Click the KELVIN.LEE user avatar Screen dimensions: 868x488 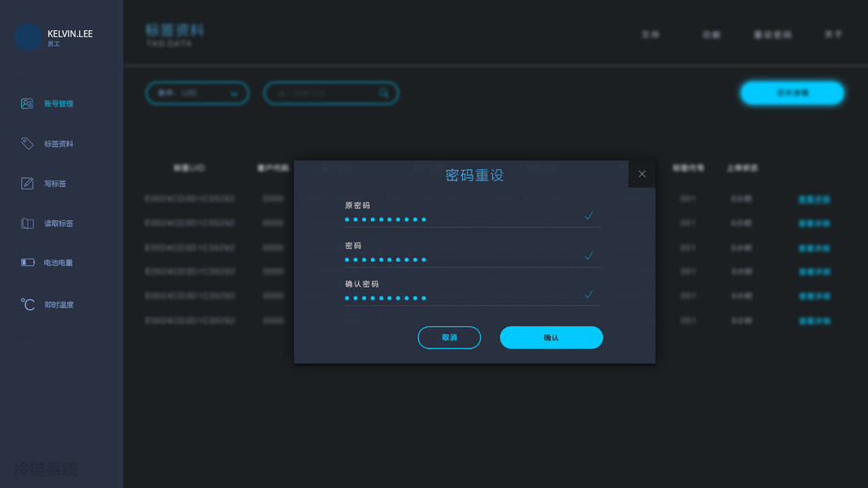click(28, 37)
